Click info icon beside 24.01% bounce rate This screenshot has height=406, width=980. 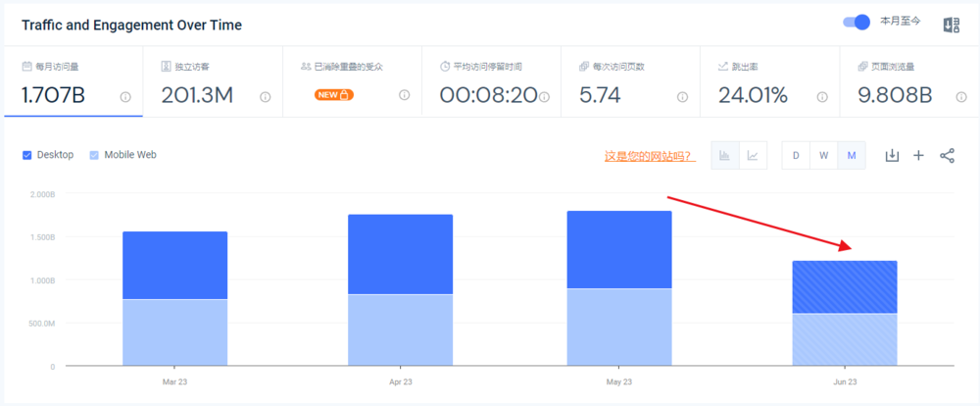822,97
